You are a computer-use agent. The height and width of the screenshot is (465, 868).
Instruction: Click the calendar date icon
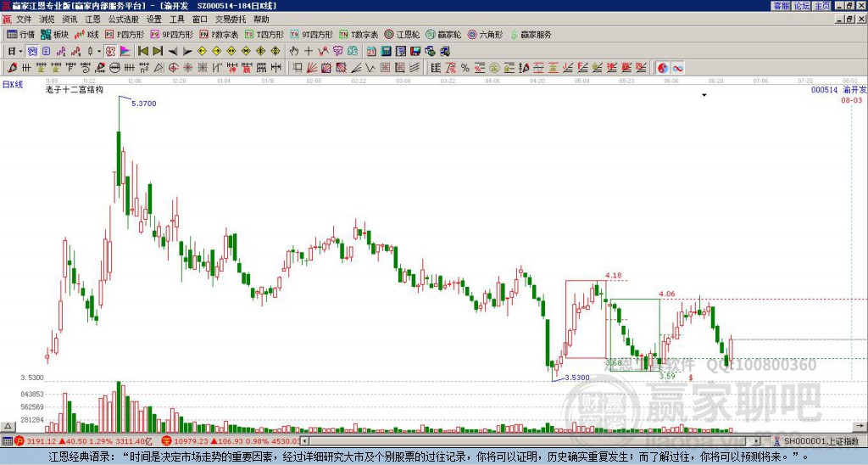click(x=371, y=51)
